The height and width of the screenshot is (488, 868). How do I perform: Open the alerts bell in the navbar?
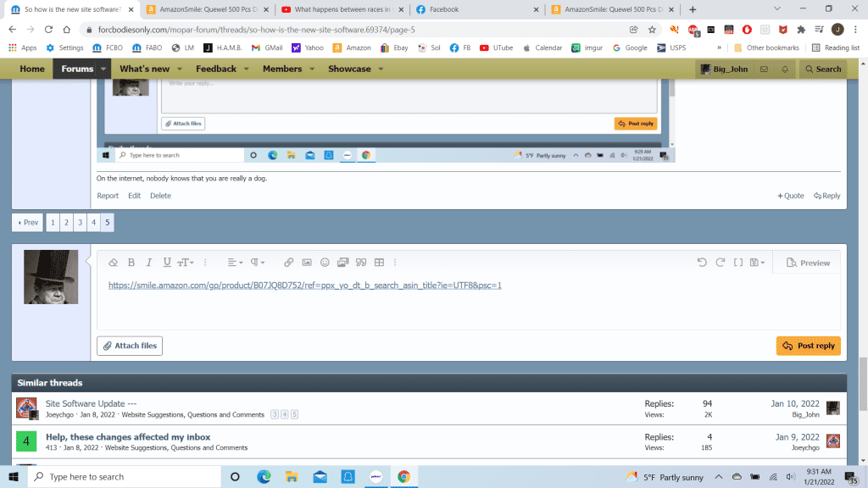(x=785, y=69)
